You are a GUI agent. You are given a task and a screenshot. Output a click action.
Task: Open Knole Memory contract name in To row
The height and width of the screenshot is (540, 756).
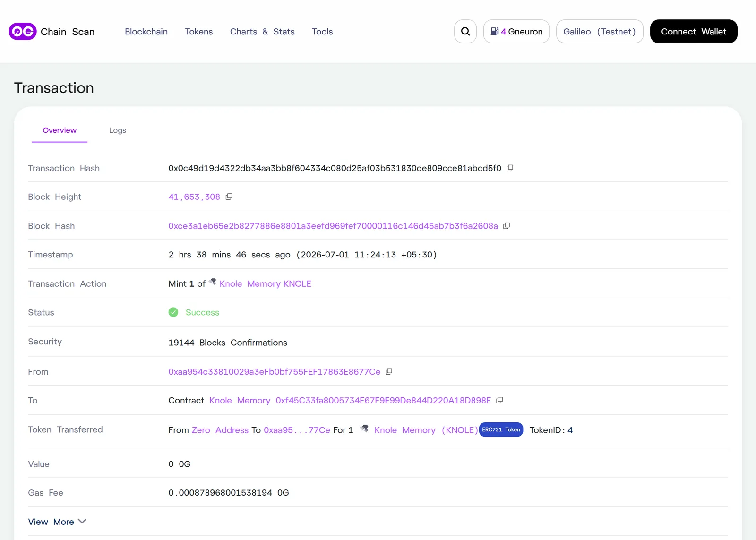240,400
